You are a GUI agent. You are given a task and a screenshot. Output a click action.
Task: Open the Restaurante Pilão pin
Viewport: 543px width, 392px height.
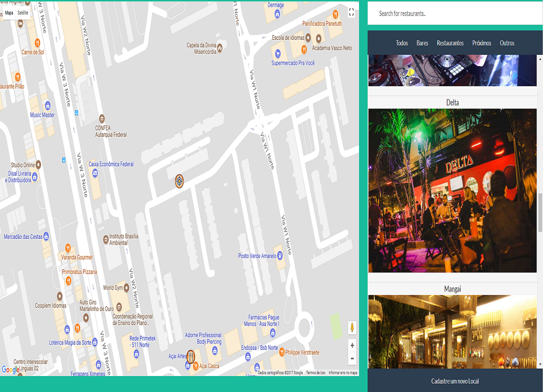18,77
